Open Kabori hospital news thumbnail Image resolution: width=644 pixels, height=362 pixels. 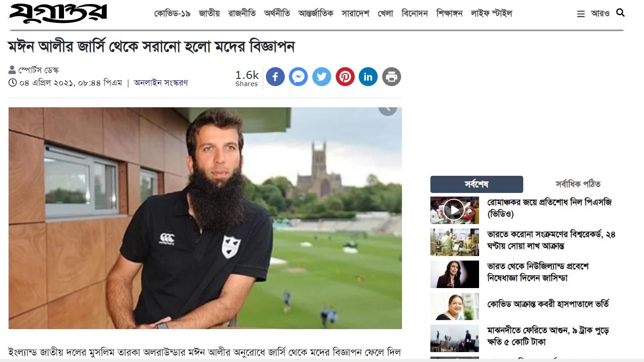[454, 307]
